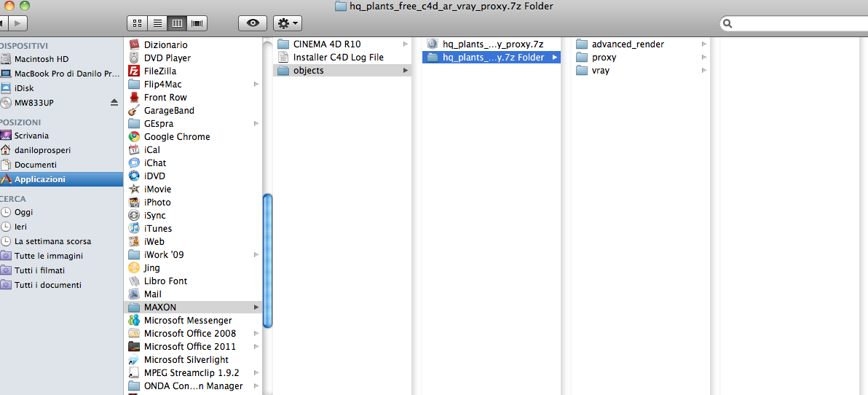Open Tutti i filmati smart folder
The image size is (868, 395).
(x=39, y=270)
